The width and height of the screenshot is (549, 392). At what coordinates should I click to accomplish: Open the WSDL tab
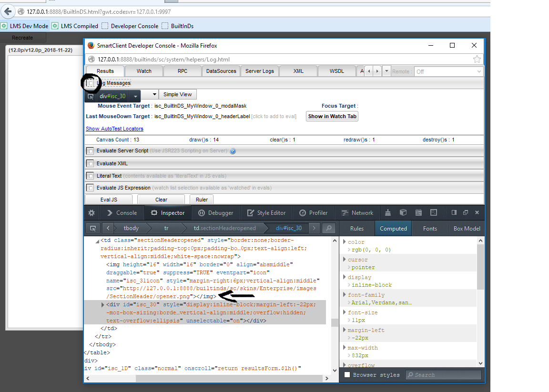pyautogui.click(x=337, y=71)
